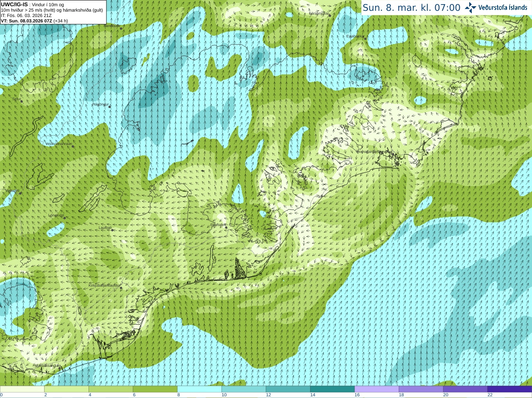The width and height of the screenshot is (532, 398).
Task: Select the 6–8 m/s dark green legend swatch
Action: click(155, 389)
